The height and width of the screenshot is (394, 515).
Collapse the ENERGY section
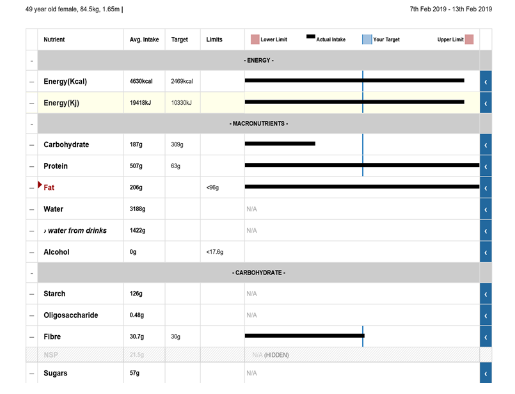click(x=32, y=61)
